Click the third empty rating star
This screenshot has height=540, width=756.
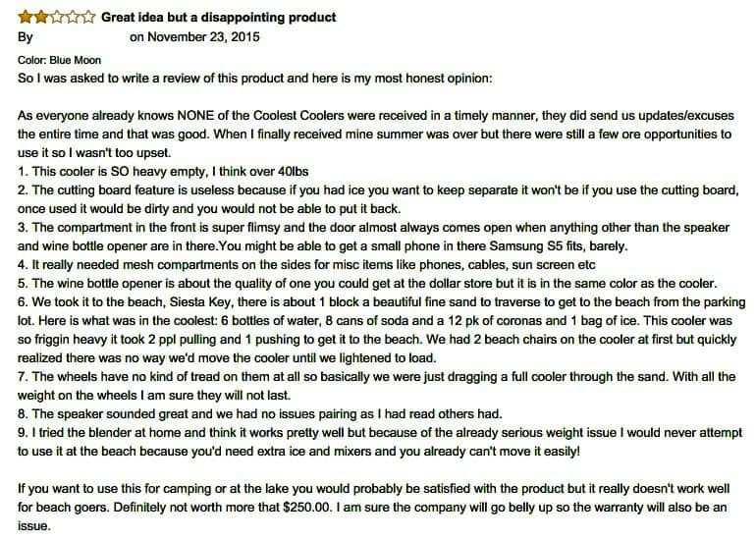click(56, 18)
